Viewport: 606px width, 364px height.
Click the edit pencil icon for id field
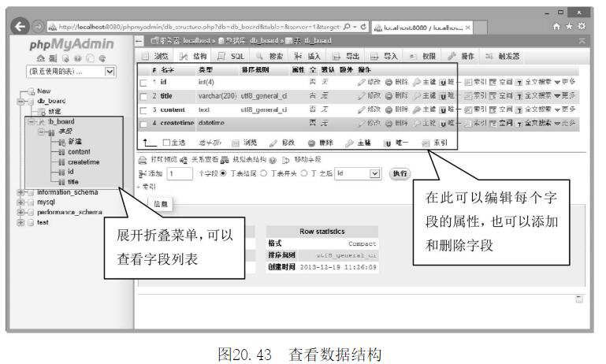pyautogui.click(x=362, y=83)
